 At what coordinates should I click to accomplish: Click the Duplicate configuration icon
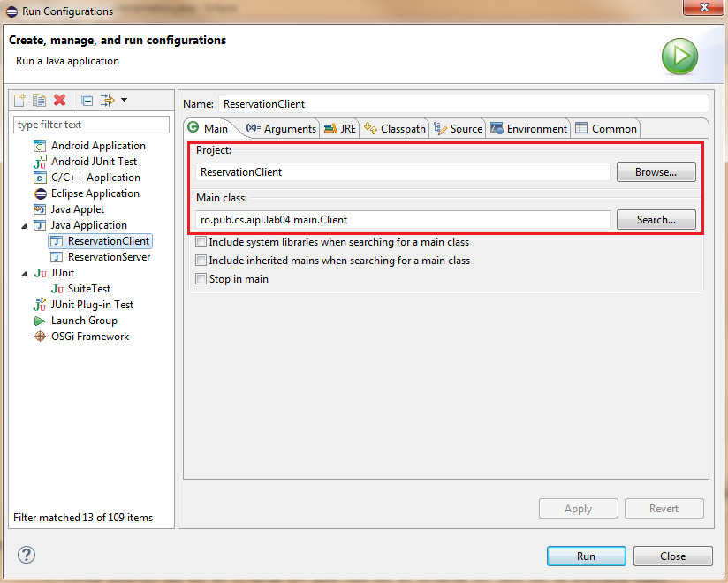point(40,100)
